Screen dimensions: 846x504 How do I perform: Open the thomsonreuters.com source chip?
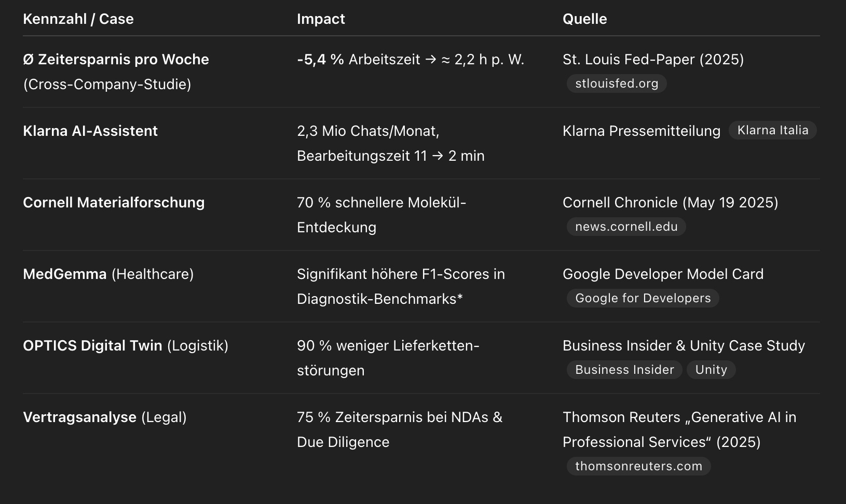[x=639, y=466]
